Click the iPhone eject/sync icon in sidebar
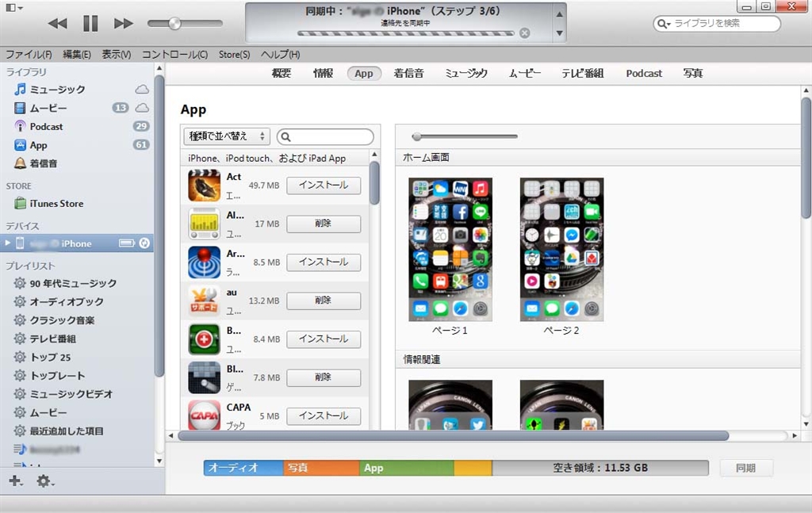812x513 pixels. point(144,243)
